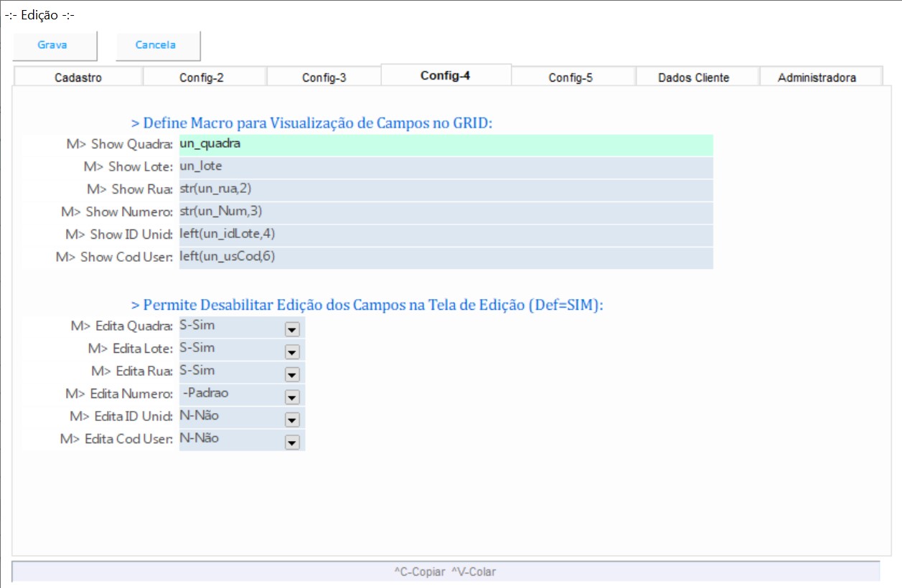Select the Config-3 tab
902x588 pixels.
(324, 77)
